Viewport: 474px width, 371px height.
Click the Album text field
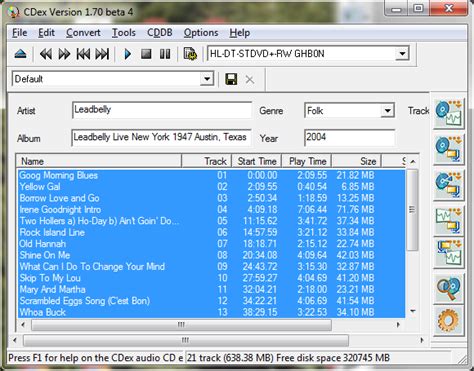click(x=161, y=137)
